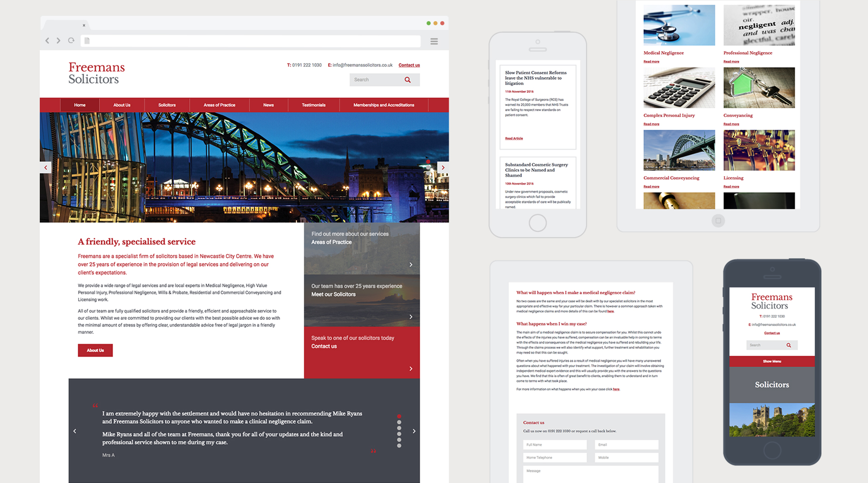Click Read Article under Slow Patient Consent
Viewport: 868px width, 483px height.
514,138
